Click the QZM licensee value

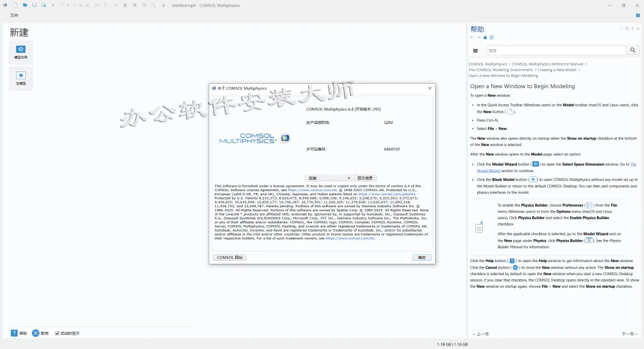(388, 123)
